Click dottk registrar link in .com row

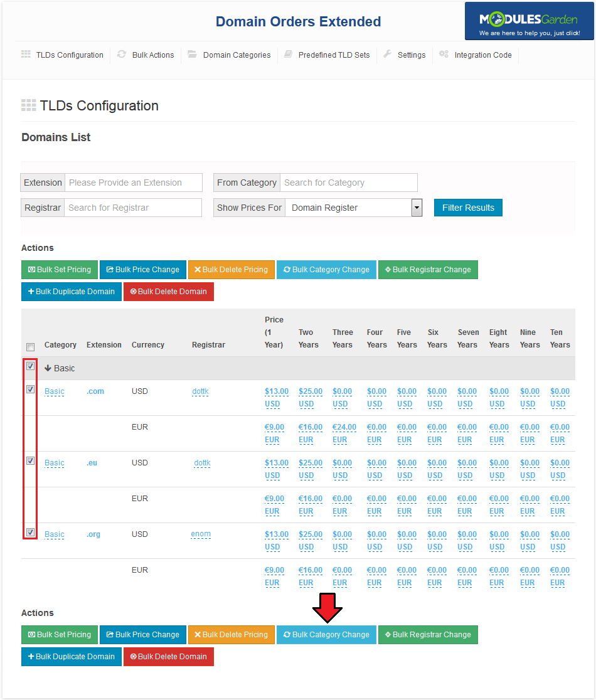[201, 391]
